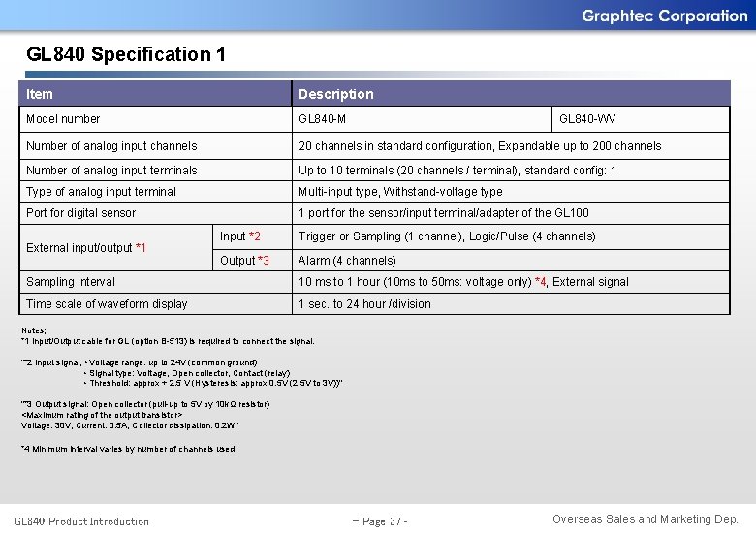Click 'Trigger or Sampling (1 channel)' description
The image size is (756, 534).
click(511, 236)
